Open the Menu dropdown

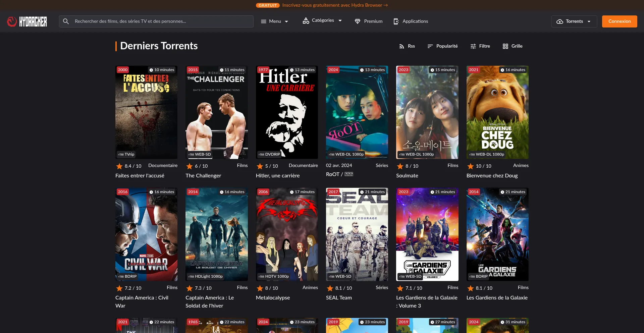click(275, 21)
